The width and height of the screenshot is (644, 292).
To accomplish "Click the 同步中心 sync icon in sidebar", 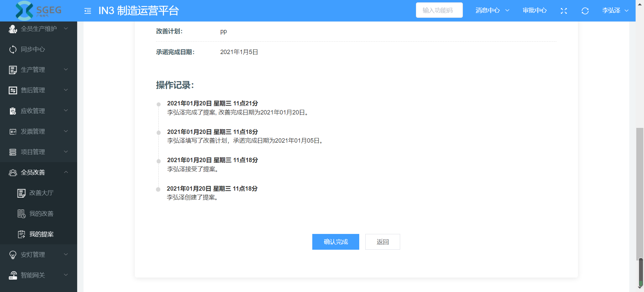I will pos(13,49).
